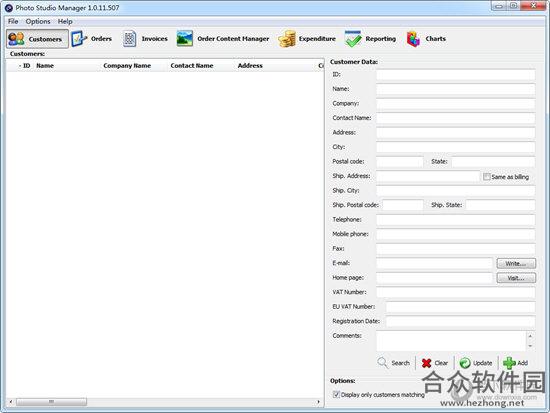Screen dimensions: 550x413
Task: Open the Reporting section
Action: 370,39
